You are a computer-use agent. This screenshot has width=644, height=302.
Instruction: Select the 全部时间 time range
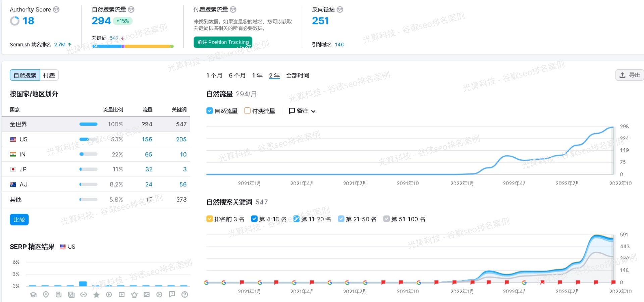click(297, 75)
